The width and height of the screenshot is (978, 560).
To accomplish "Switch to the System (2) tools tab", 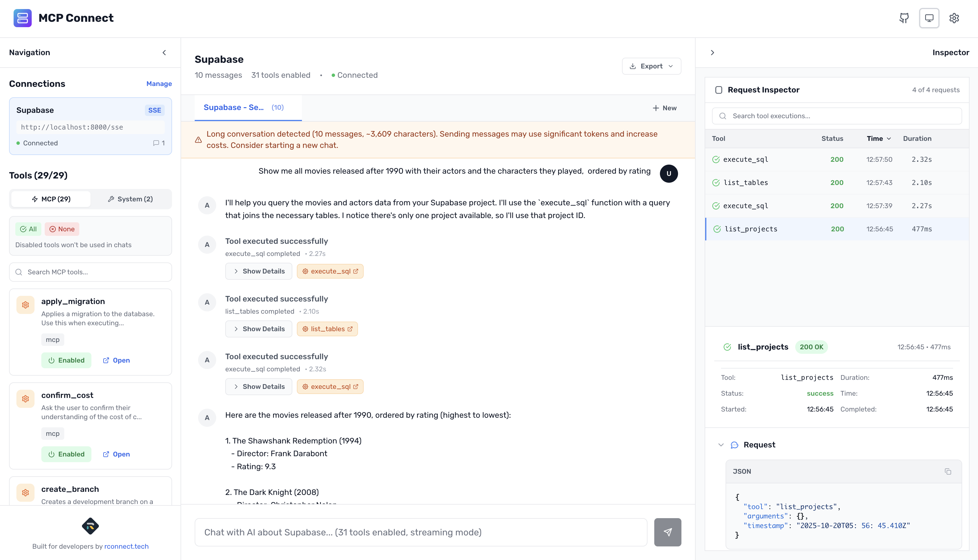I will point(131,199).
